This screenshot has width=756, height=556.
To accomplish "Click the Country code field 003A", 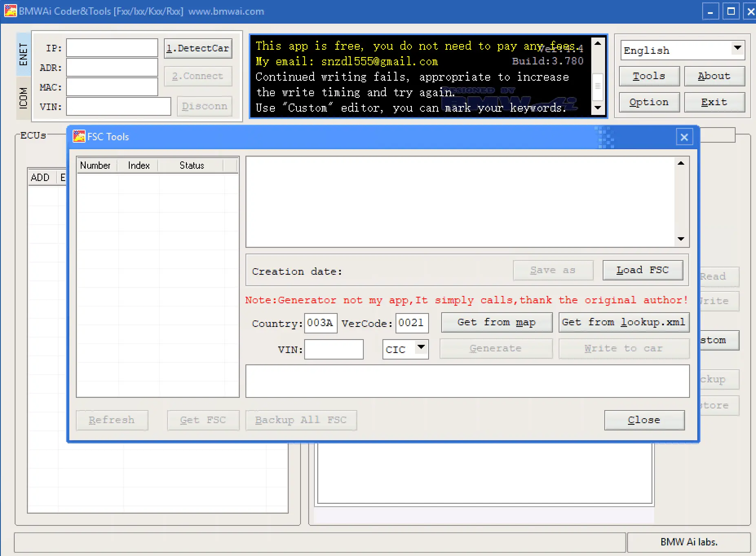I will coord(321,323).
